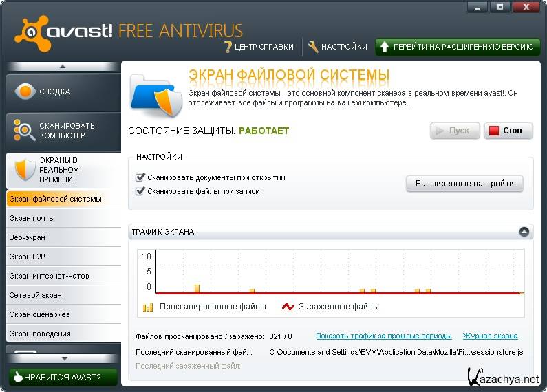Open Advanced settings (Расширенные настройки)
Viewport: 547px width, 392px height.
point(464,184)
